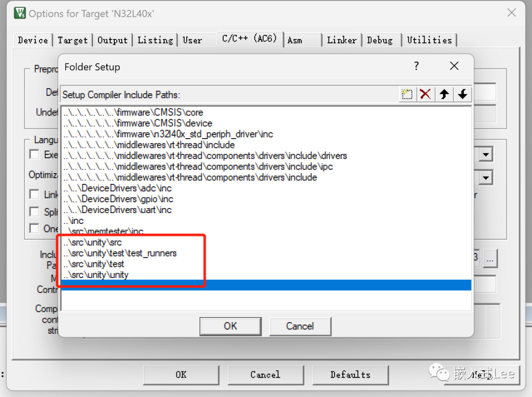Select the src\memtester\inc path
Image resolution: width=532 pixels, height=397 pixels.
tap(266, 231)
